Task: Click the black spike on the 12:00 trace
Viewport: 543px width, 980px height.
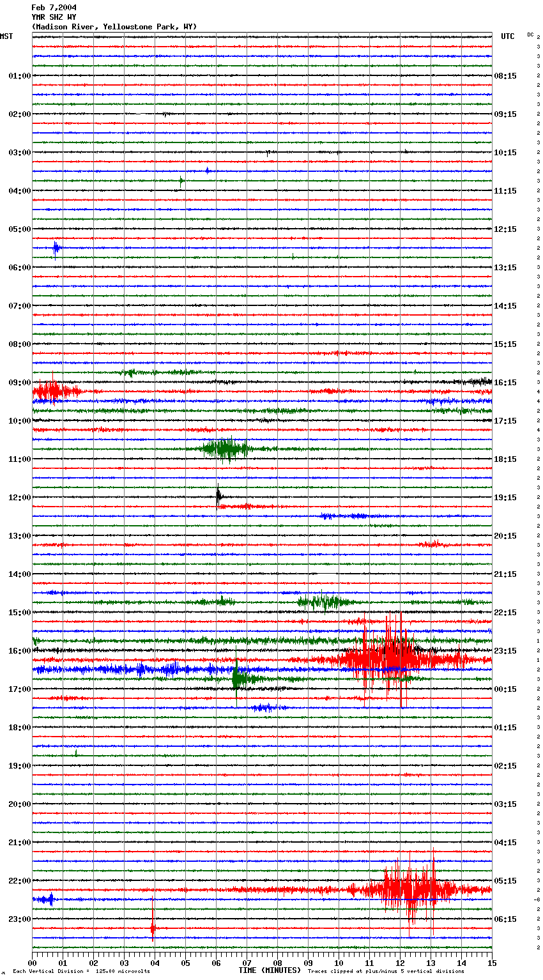Action: coord(218,496)
